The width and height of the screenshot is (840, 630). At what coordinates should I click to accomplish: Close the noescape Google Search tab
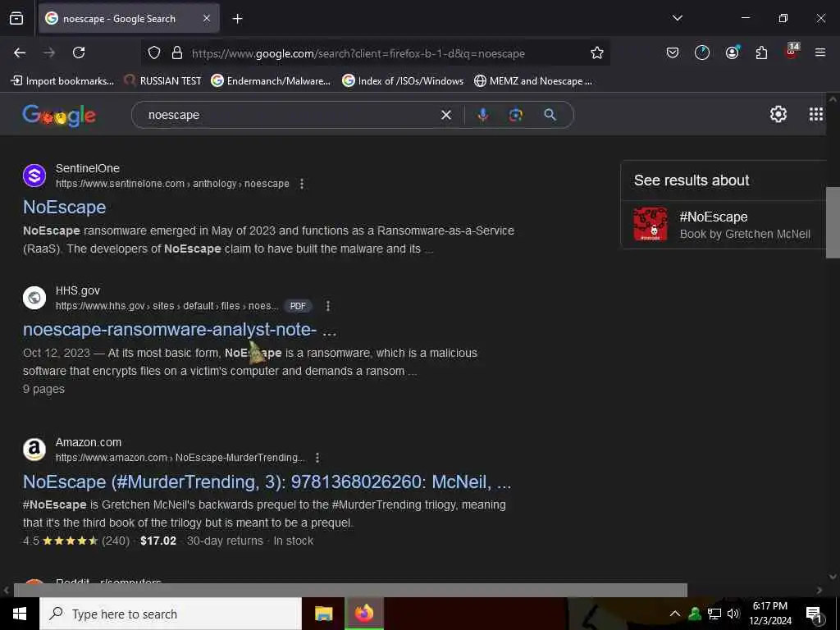207,18
